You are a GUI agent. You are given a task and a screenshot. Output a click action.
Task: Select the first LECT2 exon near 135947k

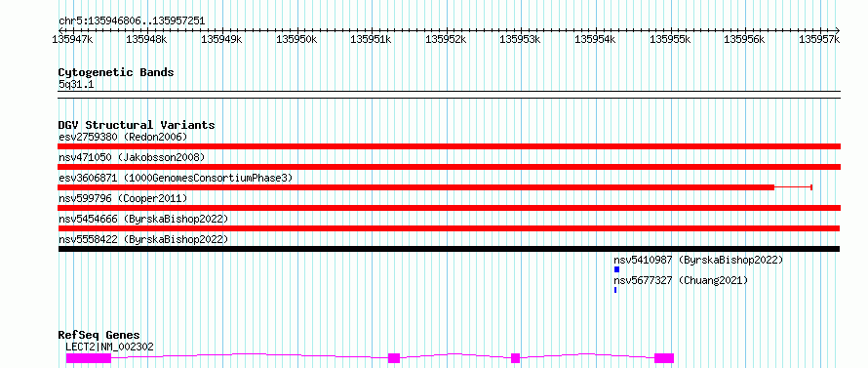pyautogui.click(x=89, y=358)
